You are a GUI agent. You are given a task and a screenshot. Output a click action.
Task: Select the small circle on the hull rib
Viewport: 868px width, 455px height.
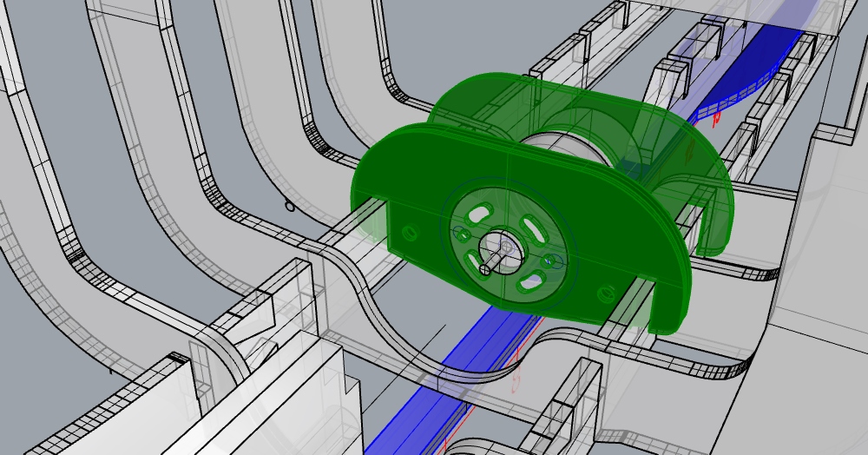290,207
